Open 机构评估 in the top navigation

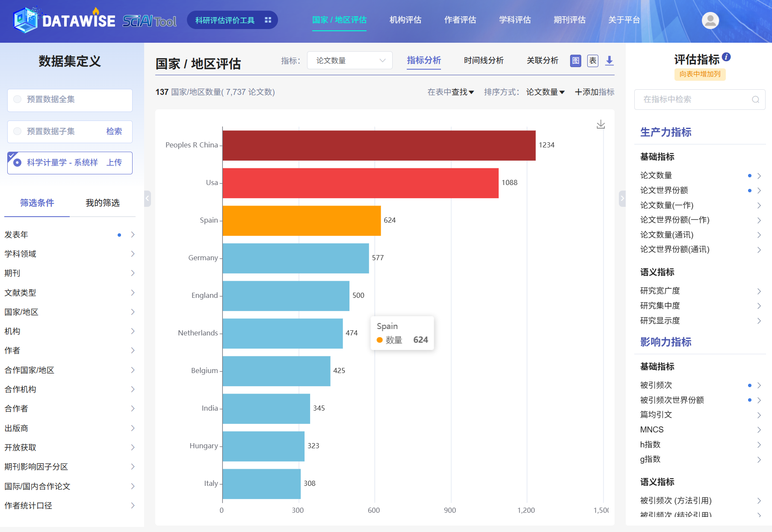coord(405,20)
